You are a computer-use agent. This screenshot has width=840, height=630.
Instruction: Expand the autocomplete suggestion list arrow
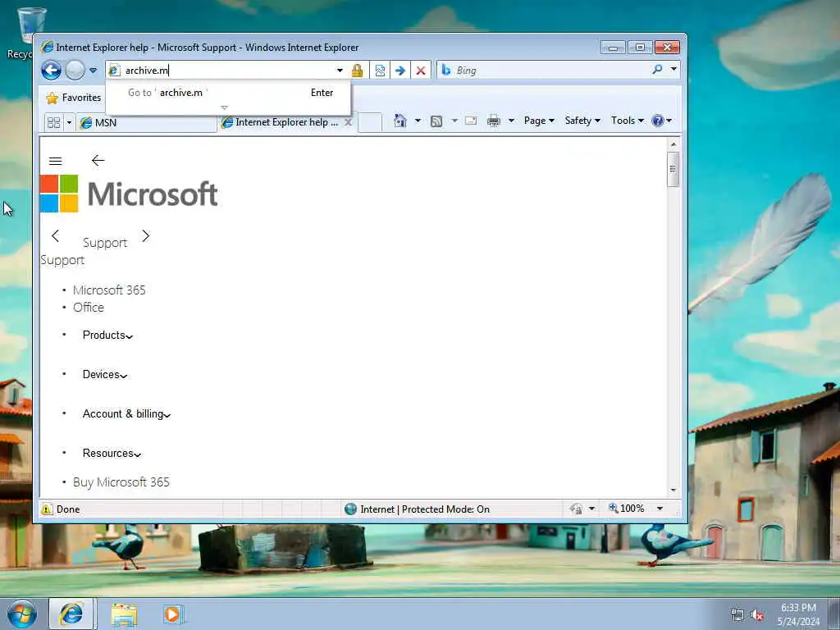[x=225, y=107]
